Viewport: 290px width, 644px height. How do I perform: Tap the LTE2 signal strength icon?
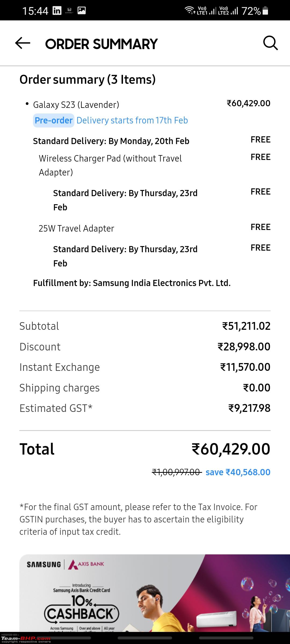point(228,10)
